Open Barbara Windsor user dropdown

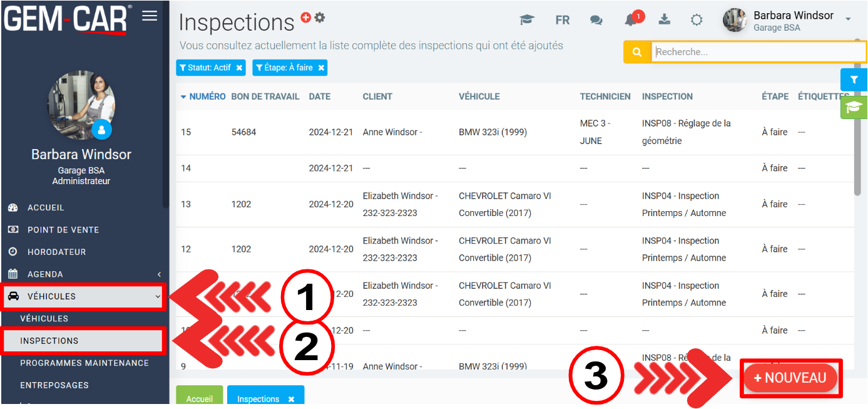[848, 19]
